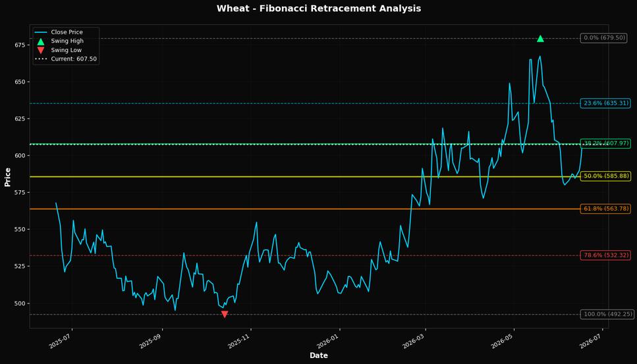This screenshot has width=637, height=364.
Task: Click the 50.0% (585.88) level label
Action: click(x=605, y=176)
